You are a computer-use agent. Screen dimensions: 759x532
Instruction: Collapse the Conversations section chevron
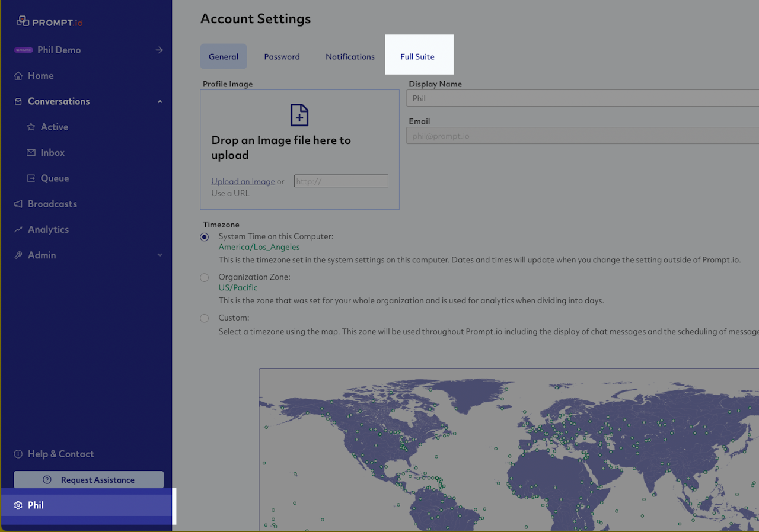click(x=160, y=102)
